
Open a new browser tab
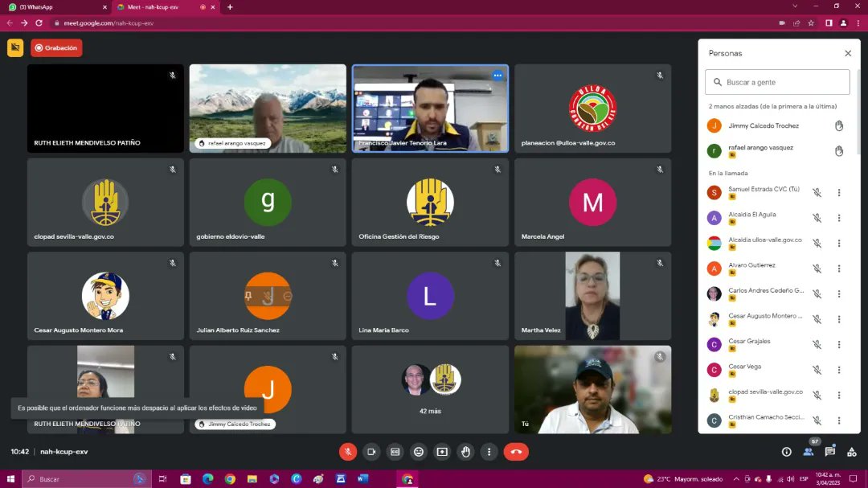[x=230, y=7]
